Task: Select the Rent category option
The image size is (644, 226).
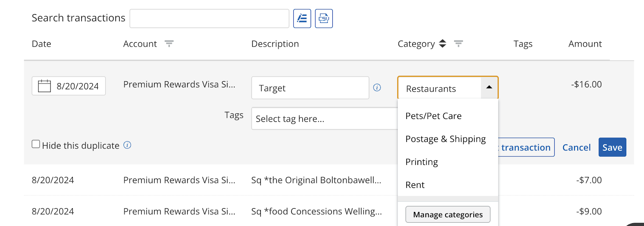Action: 448,185
